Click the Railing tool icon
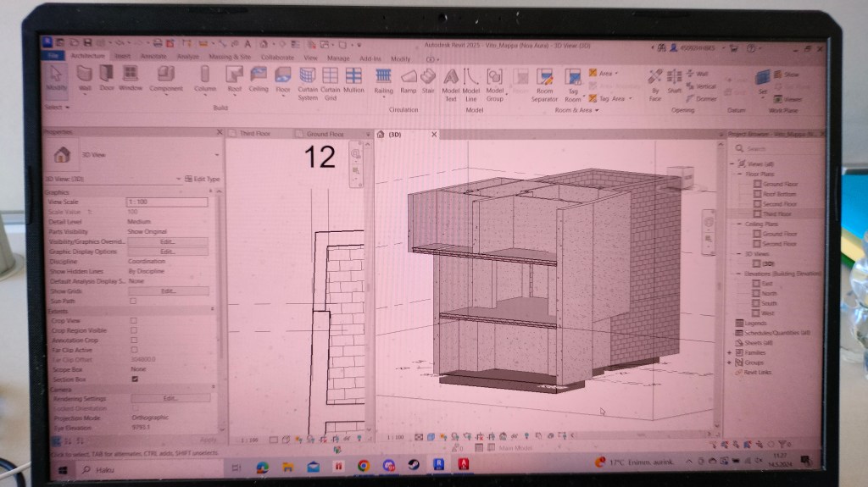The width and height of the screenshot is (868, 487). 383,79
